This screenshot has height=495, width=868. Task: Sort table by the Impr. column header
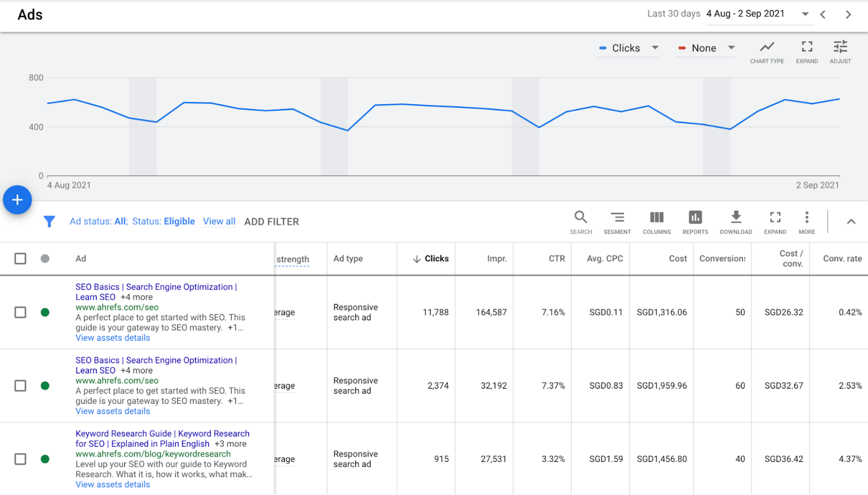[496, 259]
